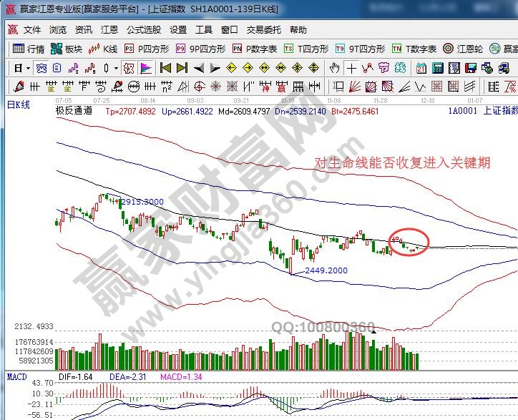Click the calendar icon in toolbar

(x=421, y=69)
